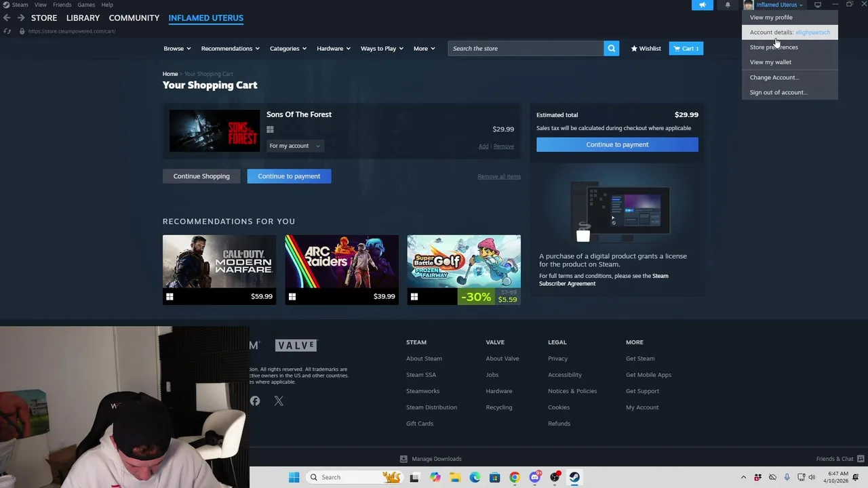Image resolution: width=868 pixels, height=488 pixels.
Task: Click the Home breadcrumb link
Action: [170, 74]
